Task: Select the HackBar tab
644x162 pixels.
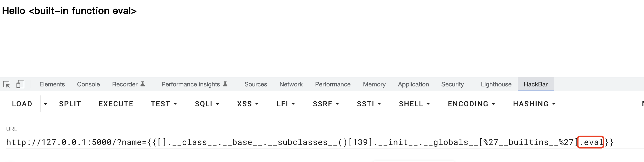Action: click(x=535, y=84)
